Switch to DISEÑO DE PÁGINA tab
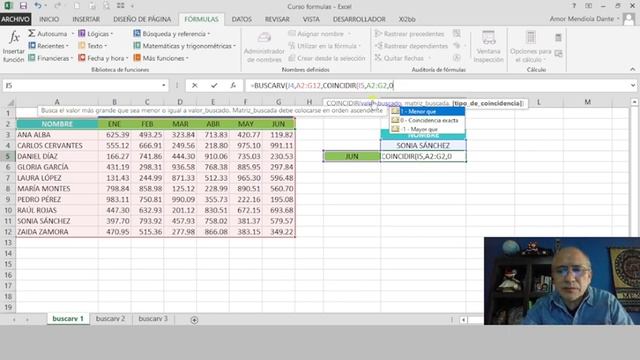This screenshot has width=640, height=360. (x=142, y=19)
